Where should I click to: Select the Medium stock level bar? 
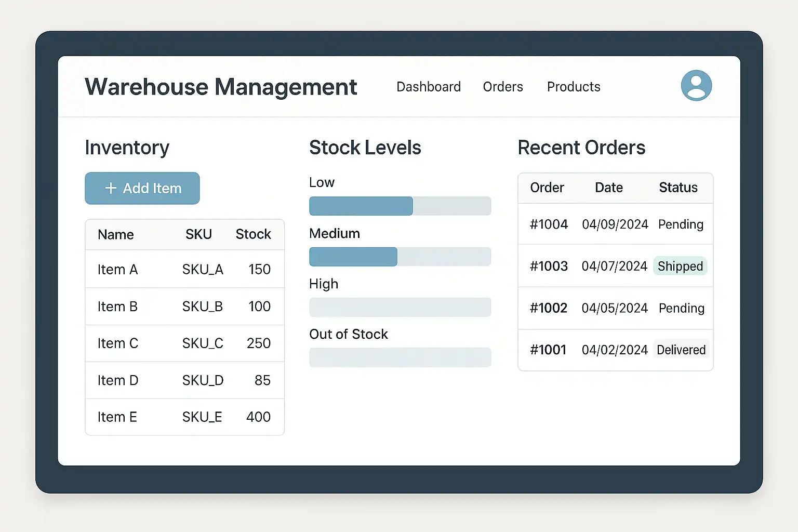pyautogui.click(x=400, y=257)
